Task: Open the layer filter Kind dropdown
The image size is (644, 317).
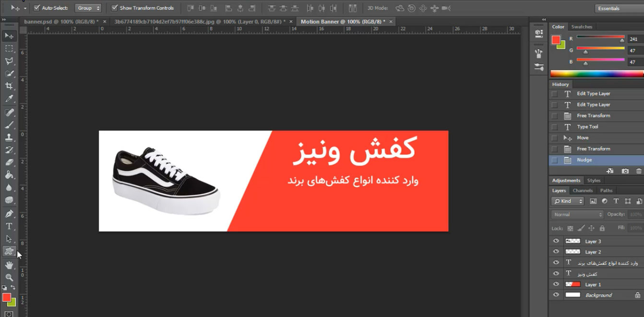Action: pyautogui.click(x=568, y=201)
